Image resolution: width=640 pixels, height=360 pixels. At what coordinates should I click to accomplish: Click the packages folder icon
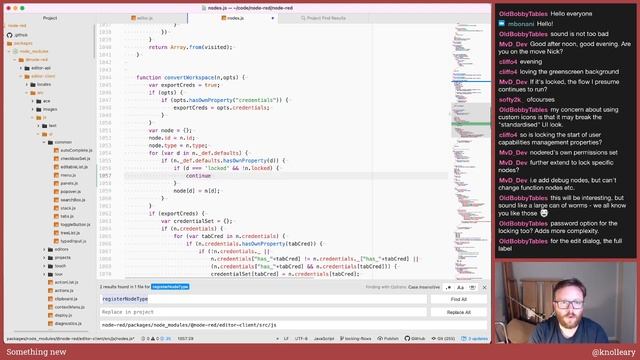(x=9, y=43)
